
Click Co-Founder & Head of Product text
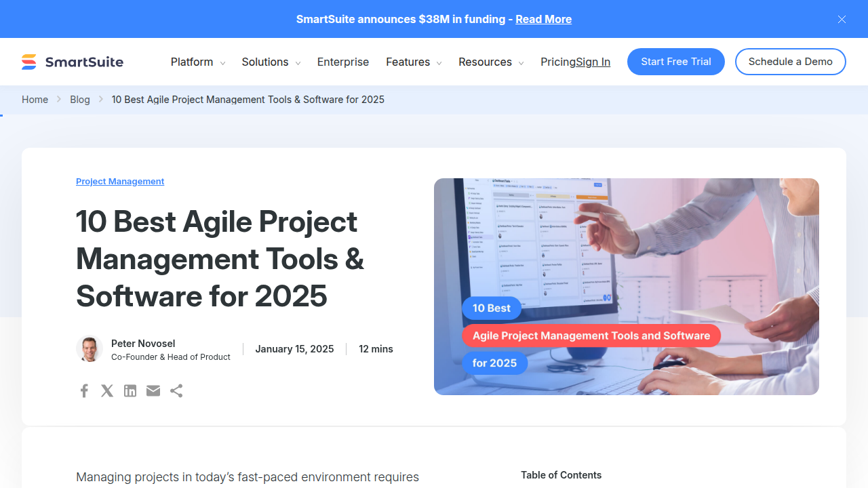(x=171, y=357)
